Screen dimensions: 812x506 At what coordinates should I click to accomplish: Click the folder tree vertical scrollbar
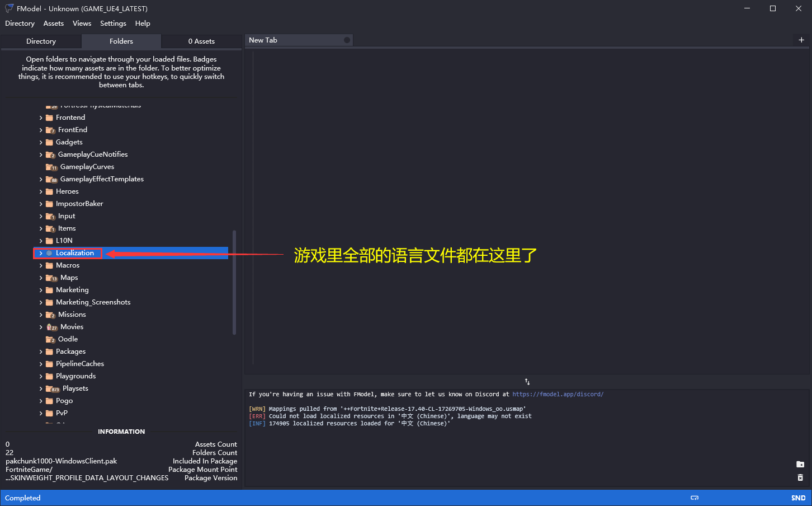tap(234, 282)
